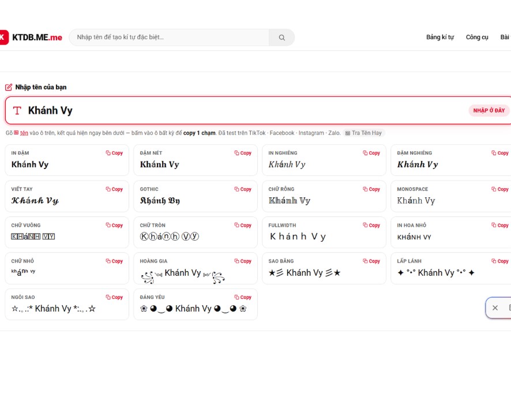
Task: Copy the NGÔI SAO style result
Action: point(114,297)
